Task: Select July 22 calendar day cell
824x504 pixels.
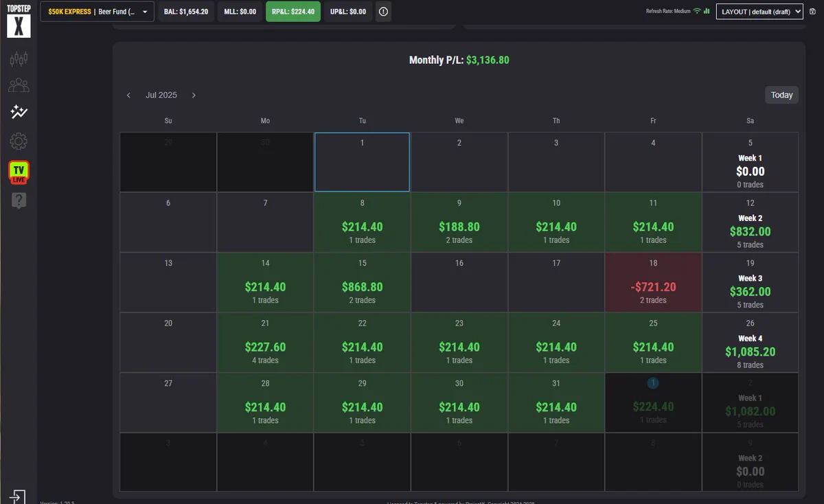Action: (362, 342)
